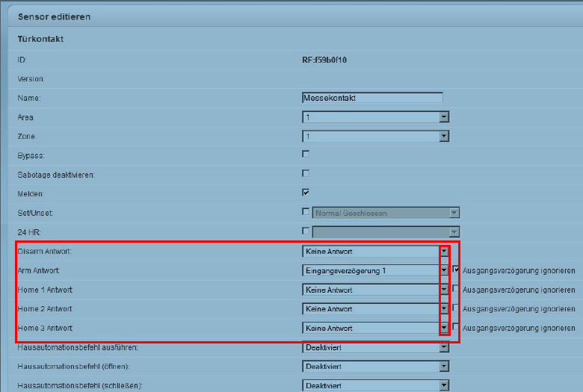
Task: Open the Area dropdown
Action: [444, 117]
